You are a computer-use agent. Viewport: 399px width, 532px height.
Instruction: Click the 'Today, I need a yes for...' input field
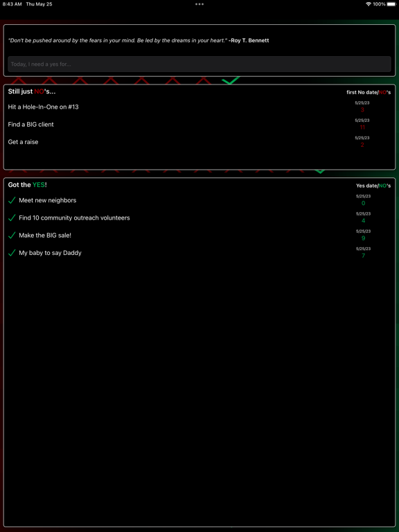click(x=199, y=64)
